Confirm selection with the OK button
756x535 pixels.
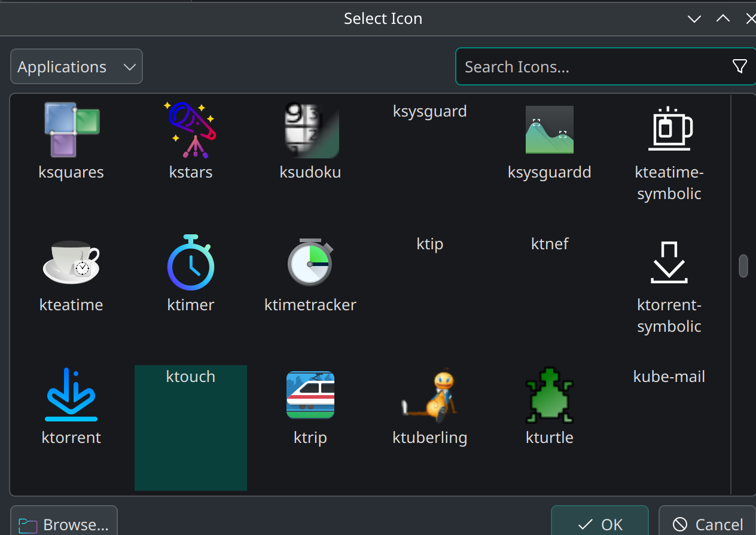[599, 524]
